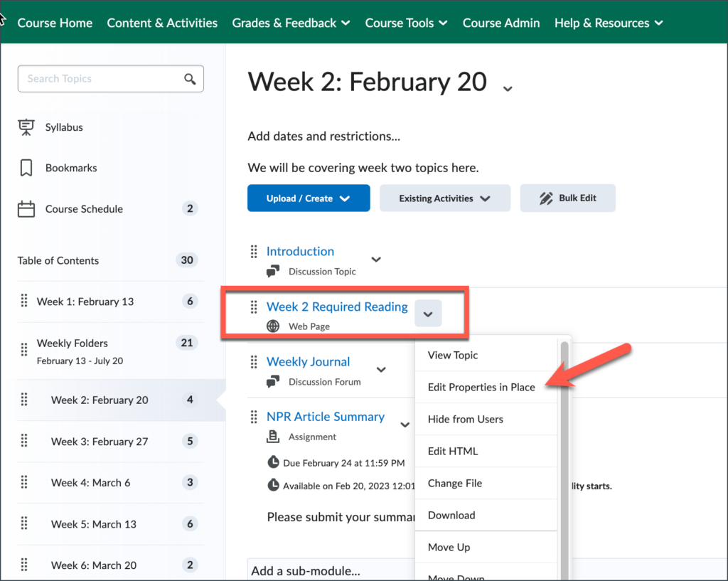The image size is (728, 581).
Task: Open Content & Activities in navbar
Action: tap(162, 23)
